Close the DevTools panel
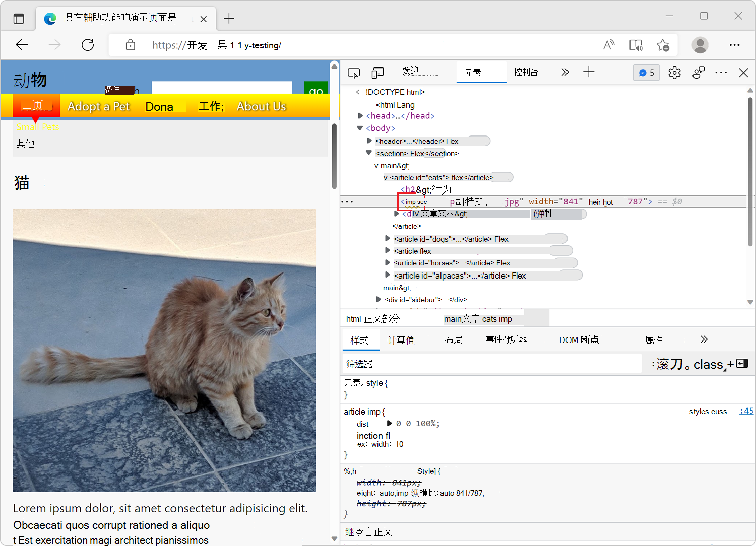Screen dimensions: 756x546 click(x=743, y=73)
